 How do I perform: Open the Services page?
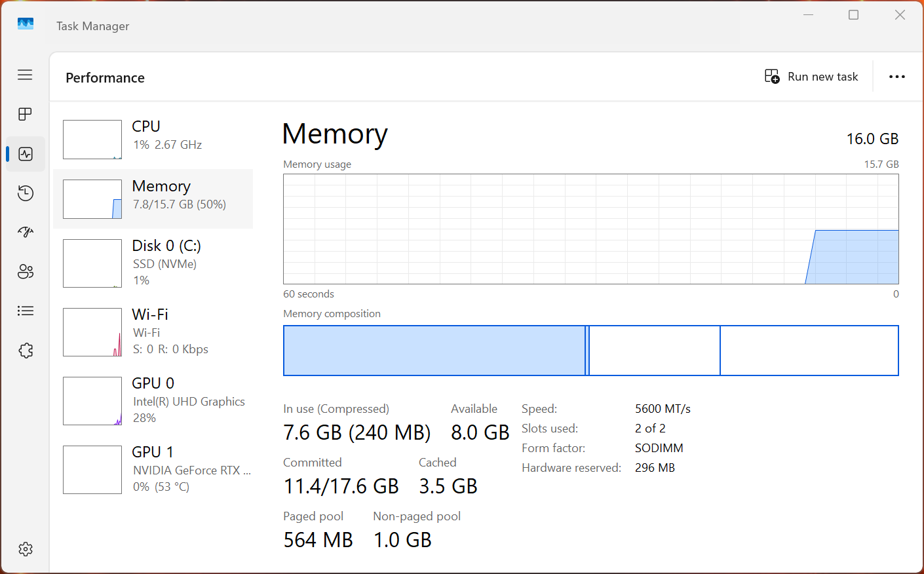[26, 351]
